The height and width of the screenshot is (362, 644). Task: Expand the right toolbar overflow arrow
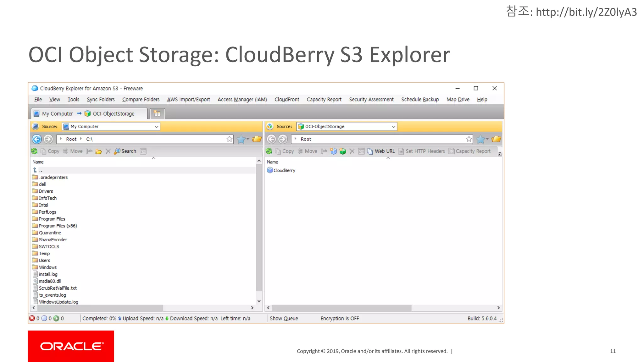point(500,154)
